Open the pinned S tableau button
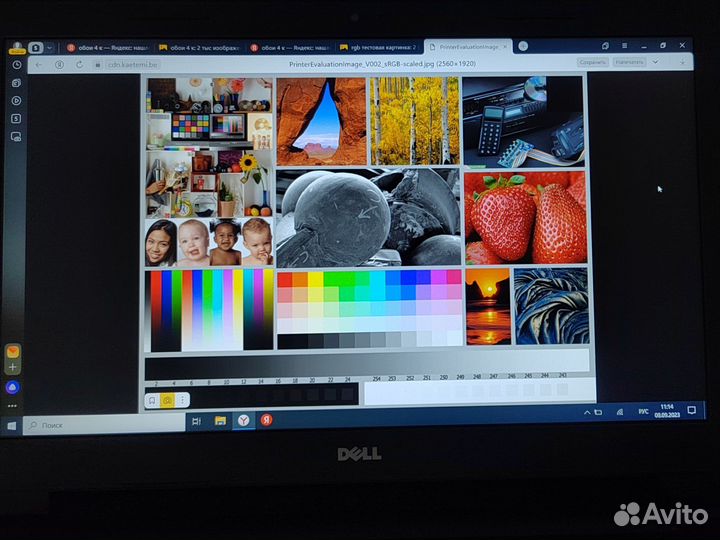Image resolution: width=720 pixels, height=540 pixels. coord(35,47)
